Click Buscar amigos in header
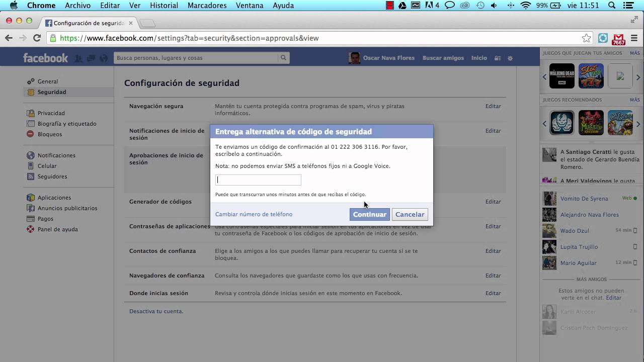The height and width of the screenshot is (362, 644). (443, 58)
